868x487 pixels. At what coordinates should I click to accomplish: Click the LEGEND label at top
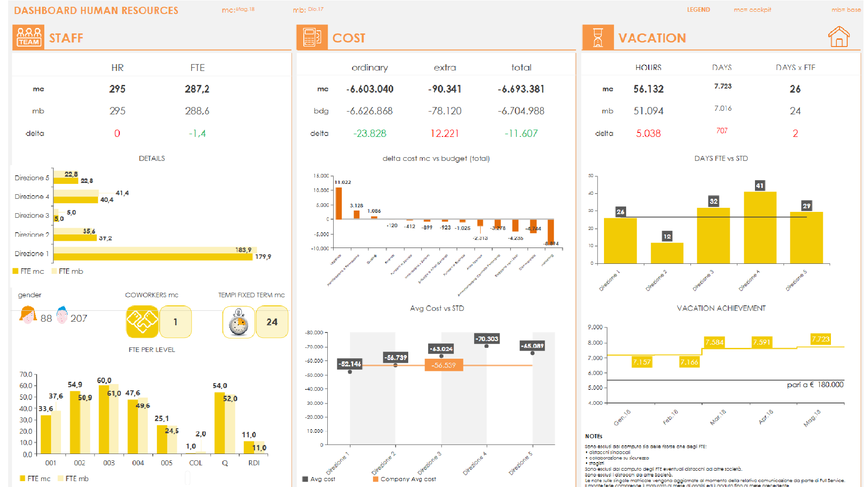(698, 9)
